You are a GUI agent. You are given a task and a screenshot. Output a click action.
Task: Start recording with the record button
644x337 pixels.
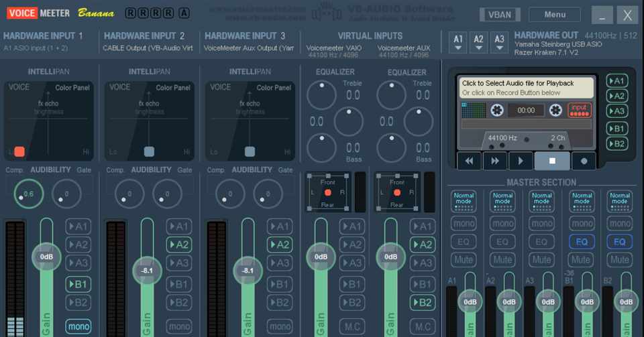coord(584,161)
